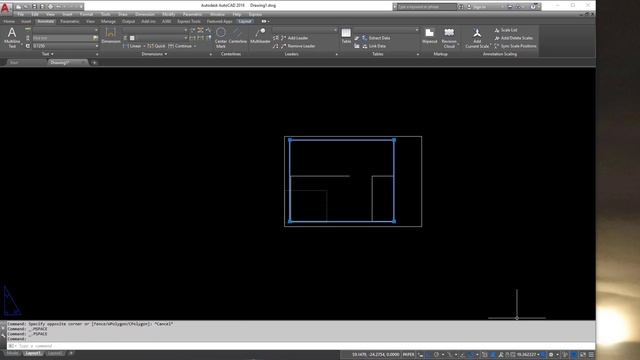Screen dimensions: 640x360
Task: Select the Multiline Text tool
Action: click(x=12, y=38)
